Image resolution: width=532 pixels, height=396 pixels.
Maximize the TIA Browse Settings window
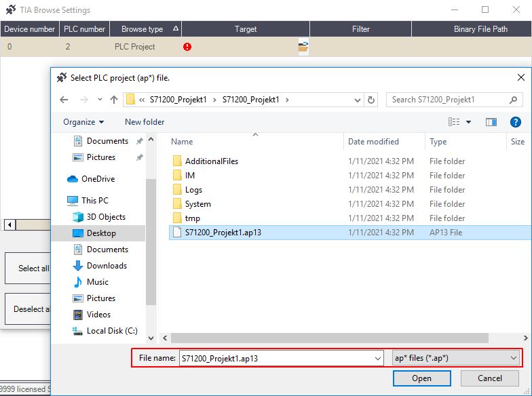[485, 9]
